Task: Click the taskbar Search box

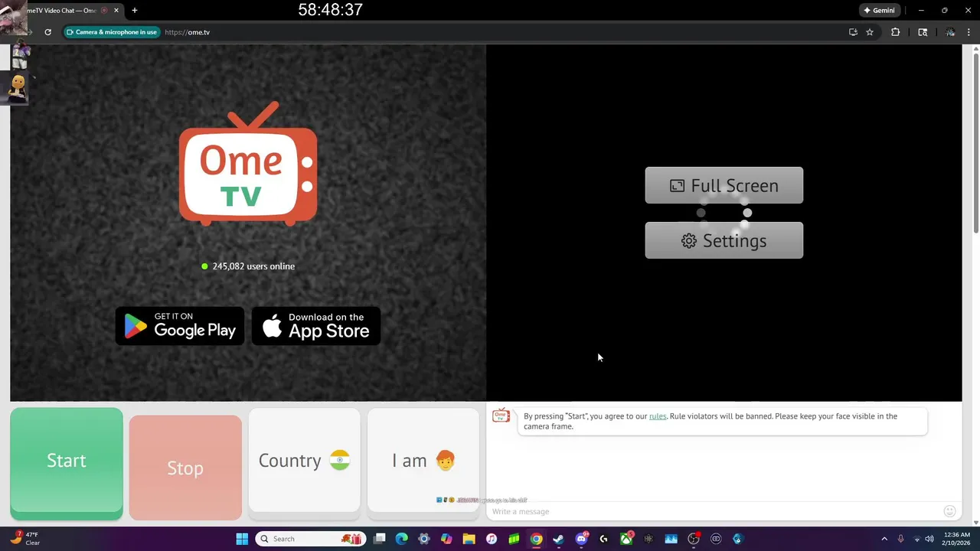Action: click(x=309, y=539)
